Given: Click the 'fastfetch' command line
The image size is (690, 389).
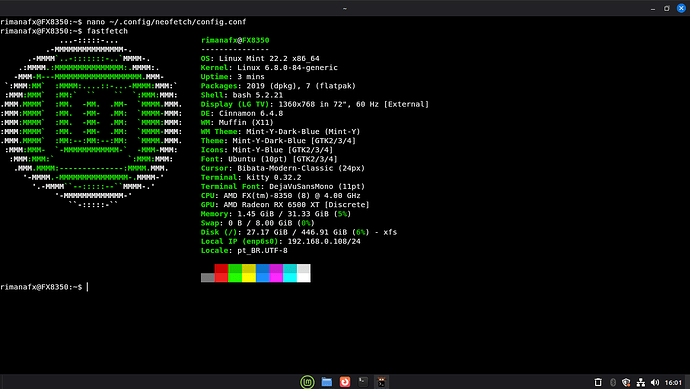Looking at the screenshot, I should coord(107,31).
